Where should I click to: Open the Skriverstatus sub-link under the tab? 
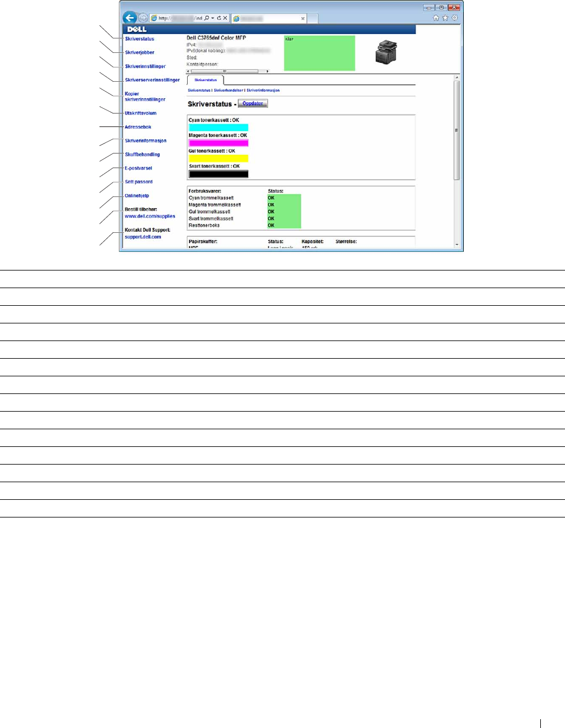(x=199, y=91)
